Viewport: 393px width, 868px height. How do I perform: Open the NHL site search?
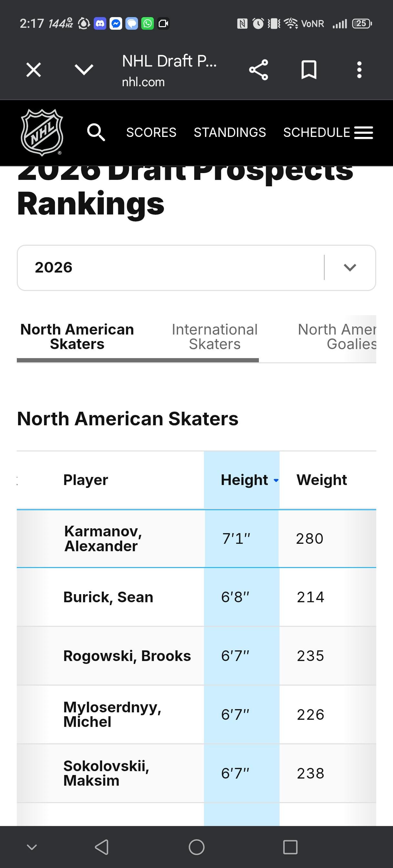tap(96, 132)
